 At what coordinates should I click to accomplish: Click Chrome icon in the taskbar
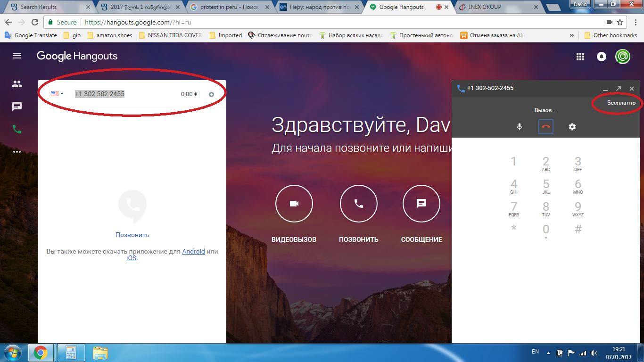40,353
